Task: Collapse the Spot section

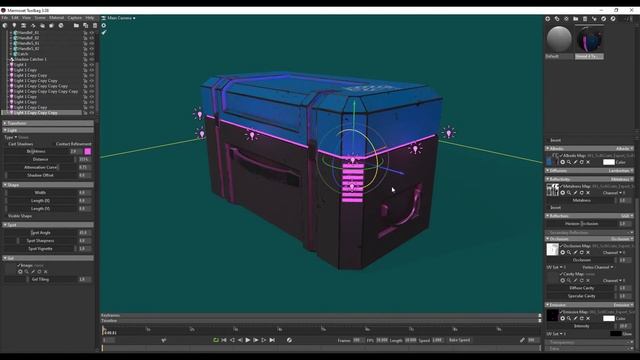Action: [x=48, y=225]
